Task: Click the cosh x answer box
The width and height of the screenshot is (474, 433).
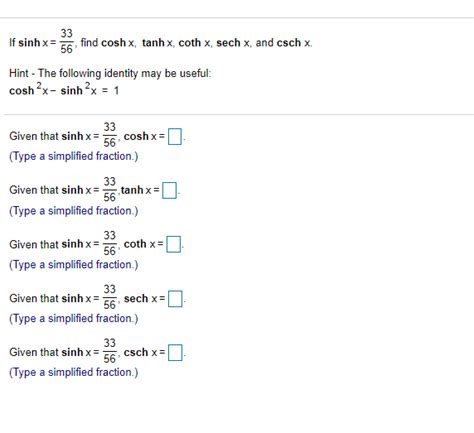Action: (175, 137)
